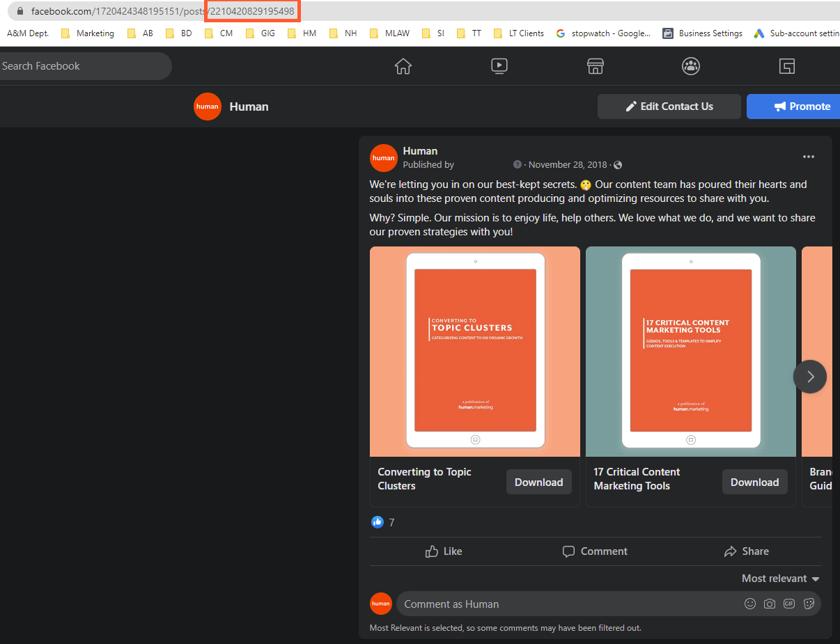Click the Human avatar beside the comment box

click(381, 604)
